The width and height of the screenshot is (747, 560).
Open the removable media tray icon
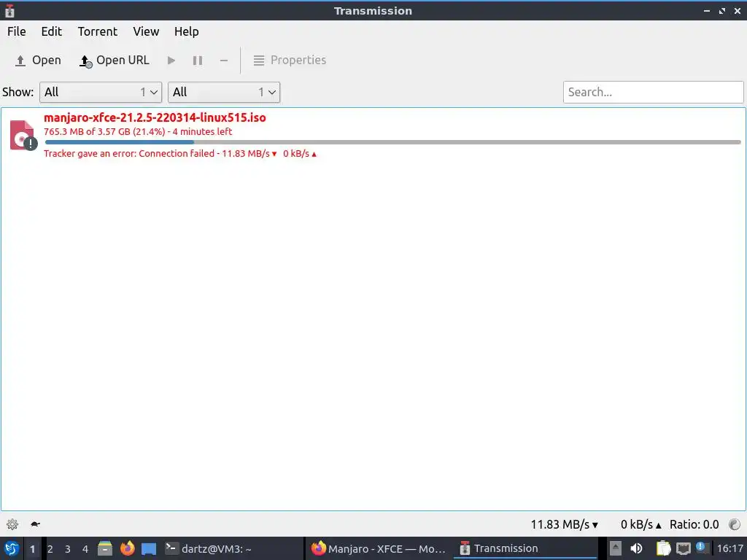click(x=616, y=548)
